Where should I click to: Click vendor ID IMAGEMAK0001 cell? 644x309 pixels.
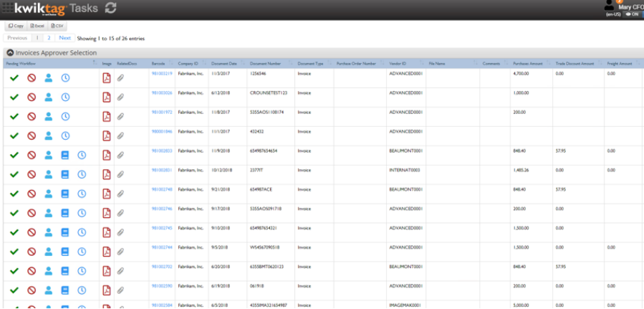coord(405,305)
